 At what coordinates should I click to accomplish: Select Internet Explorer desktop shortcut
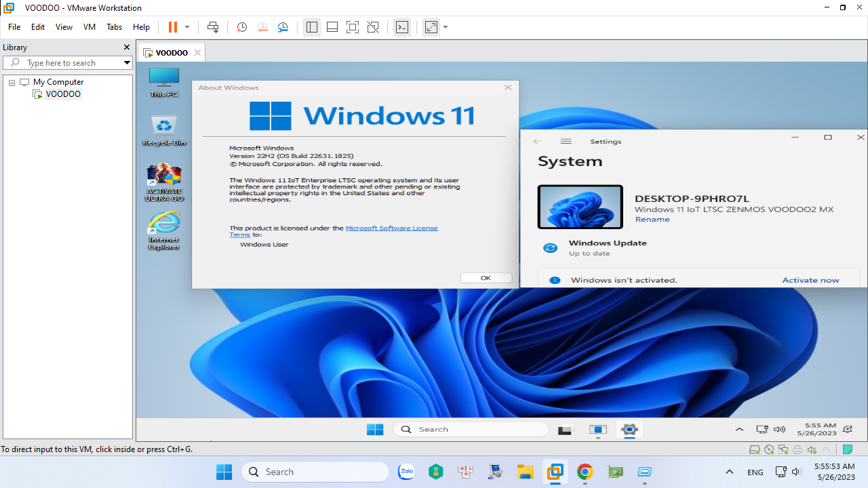[164, 231]
